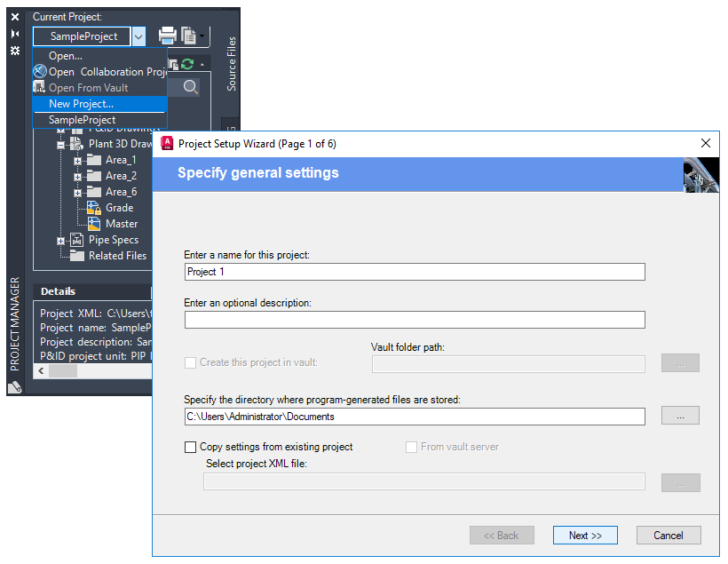Select the Grade drawing label
Screen dimensions: 728x564
[119, 208]
